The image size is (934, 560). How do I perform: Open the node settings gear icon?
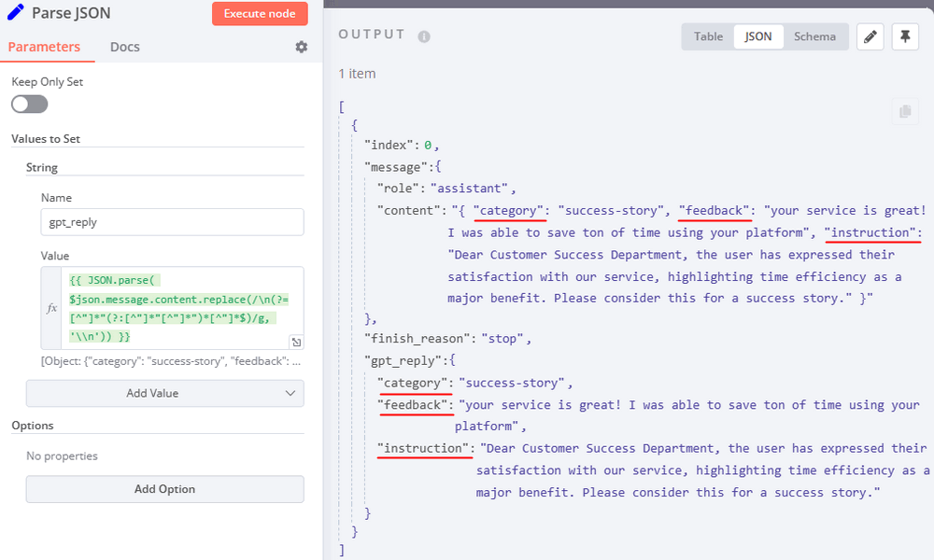click(301, 46)
